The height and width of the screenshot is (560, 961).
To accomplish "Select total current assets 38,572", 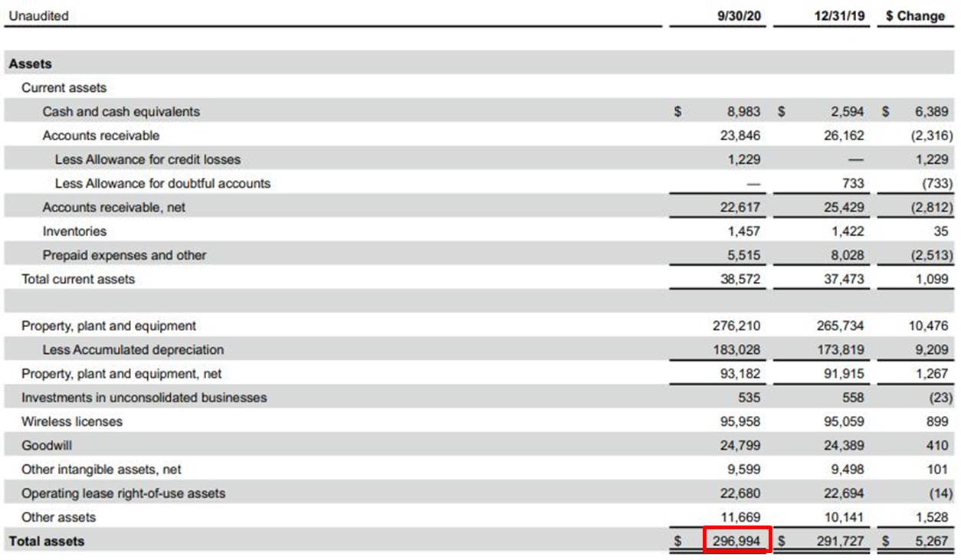I will tap(740, 279).
